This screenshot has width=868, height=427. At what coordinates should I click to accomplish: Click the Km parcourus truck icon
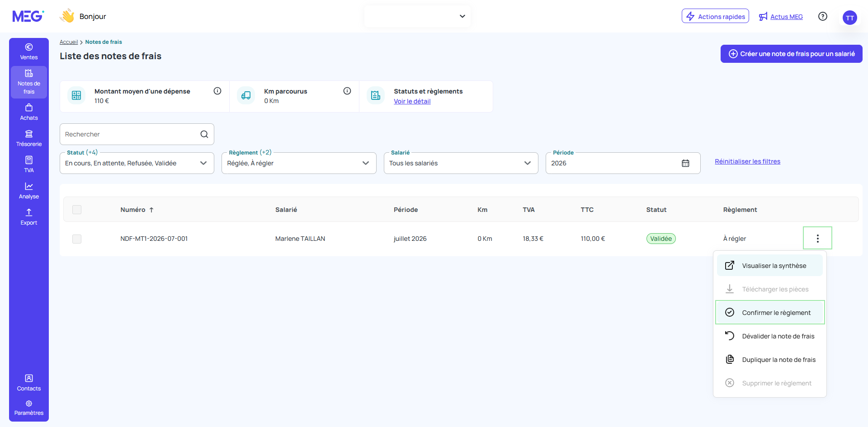coord(246,95)
